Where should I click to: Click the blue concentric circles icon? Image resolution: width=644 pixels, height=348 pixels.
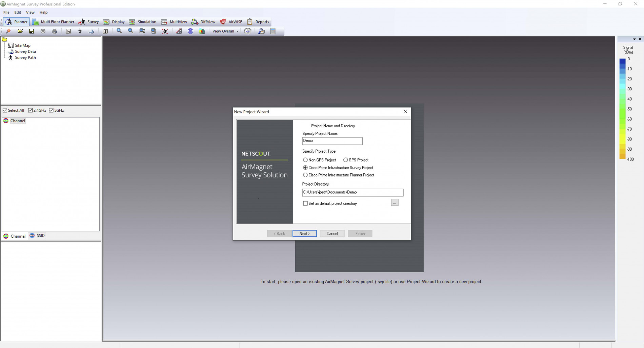coord(190,31)
